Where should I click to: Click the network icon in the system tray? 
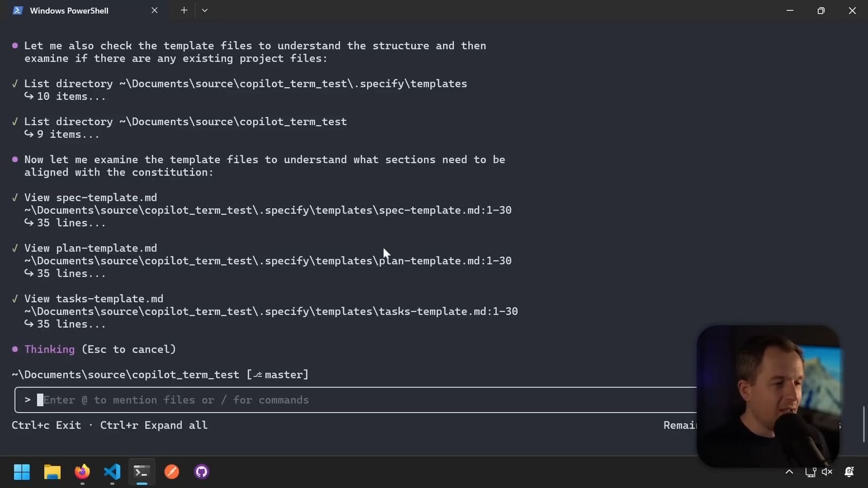click(811, 472)
